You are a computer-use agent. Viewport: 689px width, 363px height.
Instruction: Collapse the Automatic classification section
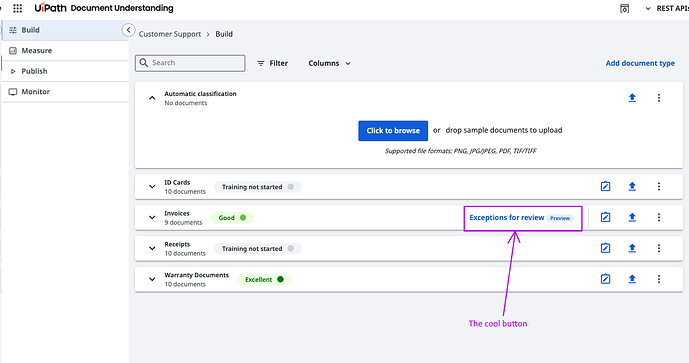click(x=152, y=98)
